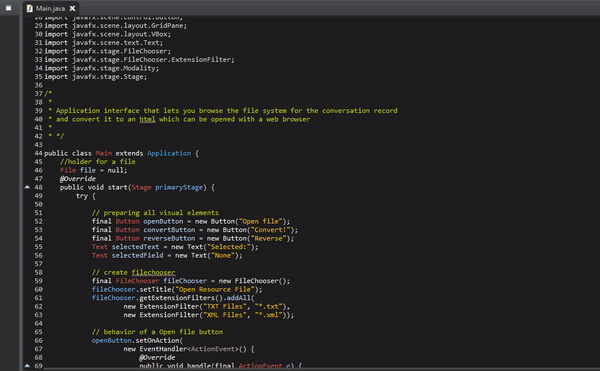This screenshot has height=371, width=600.
Task: Close the Main.java tab
Action: pyautogui.click(x=72, y=8)
